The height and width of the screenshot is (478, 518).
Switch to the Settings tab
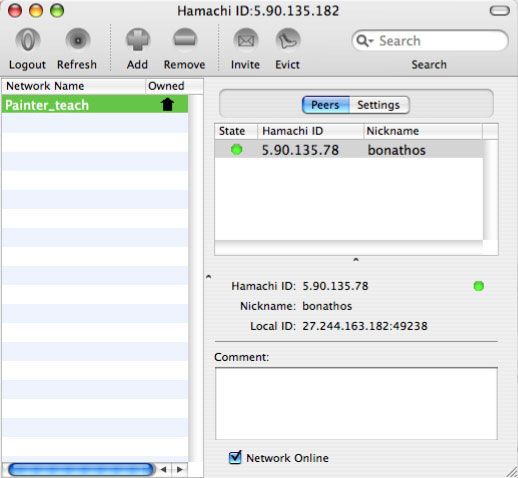(379, 105)
